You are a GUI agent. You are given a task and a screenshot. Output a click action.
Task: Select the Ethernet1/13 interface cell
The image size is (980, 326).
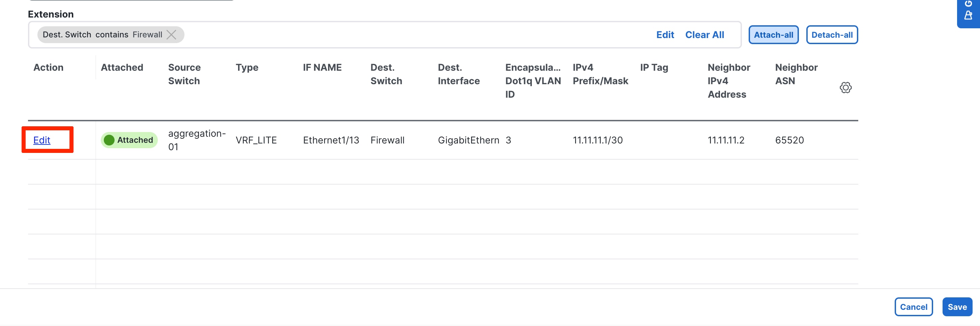coord(330,140)
